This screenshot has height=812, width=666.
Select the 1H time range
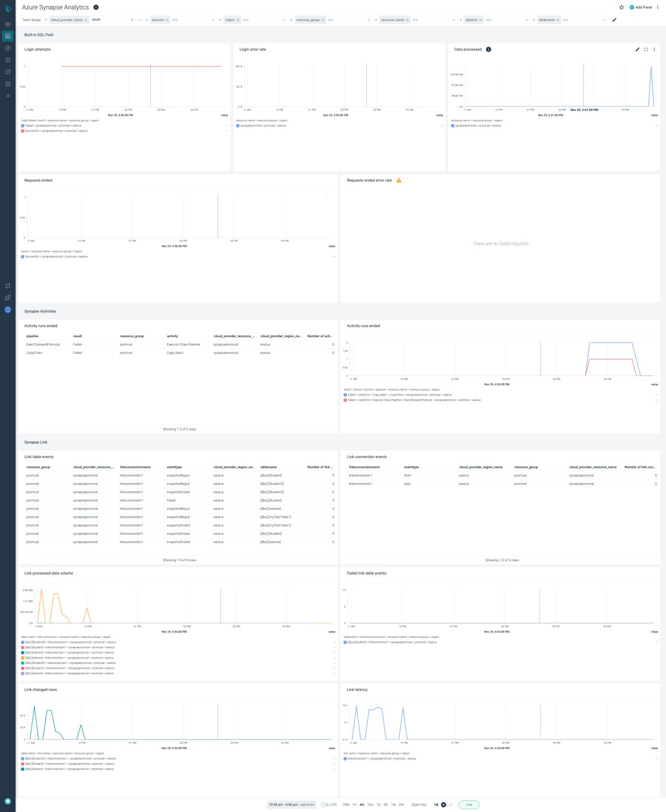(x=355, y=805)
